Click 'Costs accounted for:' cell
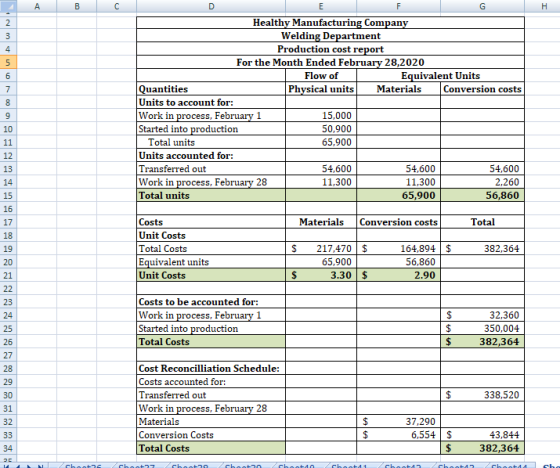 point(211,382)
